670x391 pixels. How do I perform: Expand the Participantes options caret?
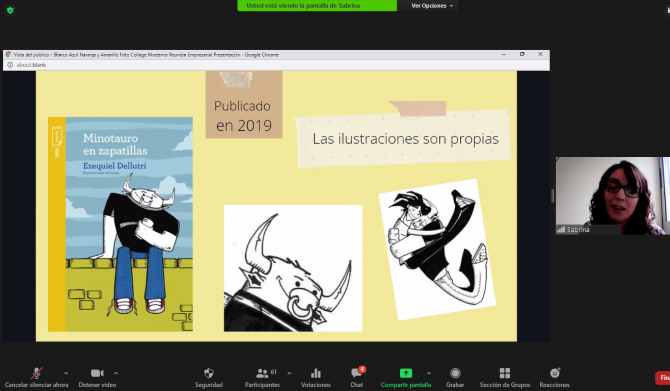pos(289,373)
